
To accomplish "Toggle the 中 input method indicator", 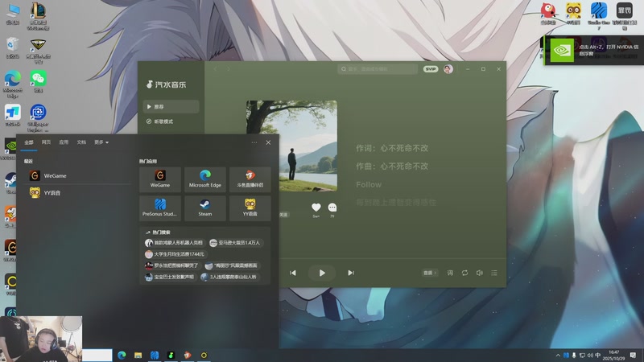I will point(597,356).
